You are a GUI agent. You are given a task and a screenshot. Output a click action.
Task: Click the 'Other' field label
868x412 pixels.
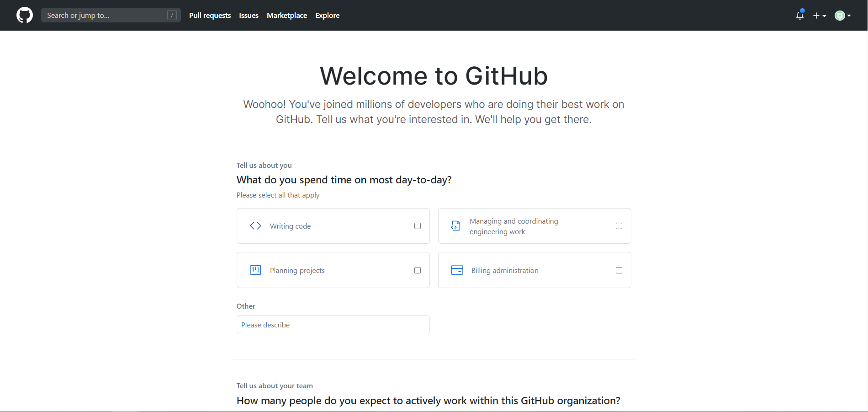[x=246, y=306]
